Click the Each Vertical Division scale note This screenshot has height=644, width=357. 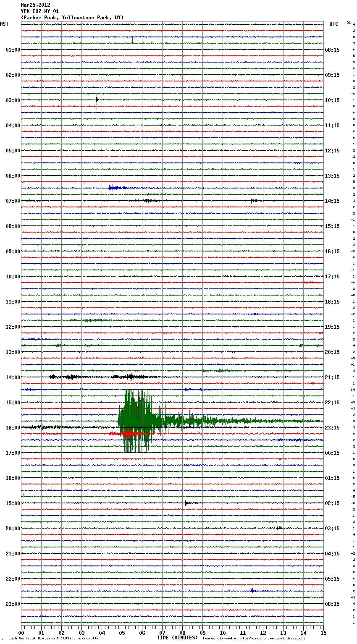(x=53, y=639)
